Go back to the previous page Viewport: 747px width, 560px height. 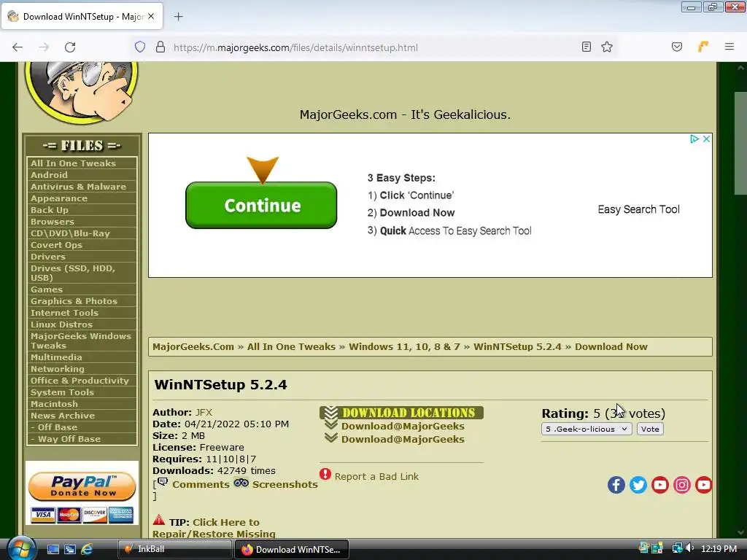click(18, 47)
